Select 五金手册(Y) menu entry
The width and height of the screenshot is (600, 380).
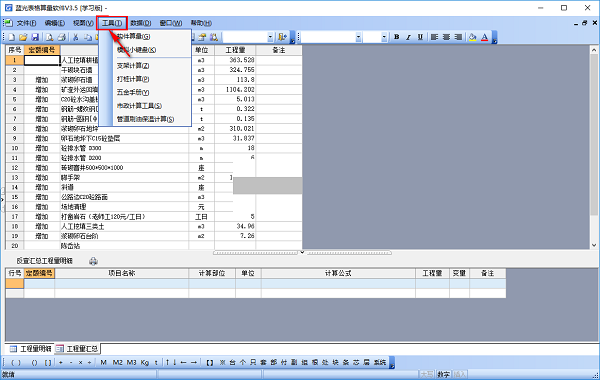click(133, 93)
